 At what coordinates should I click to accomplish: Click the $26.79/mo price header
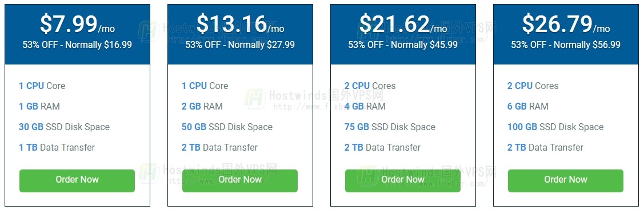(x=566, y=24)
